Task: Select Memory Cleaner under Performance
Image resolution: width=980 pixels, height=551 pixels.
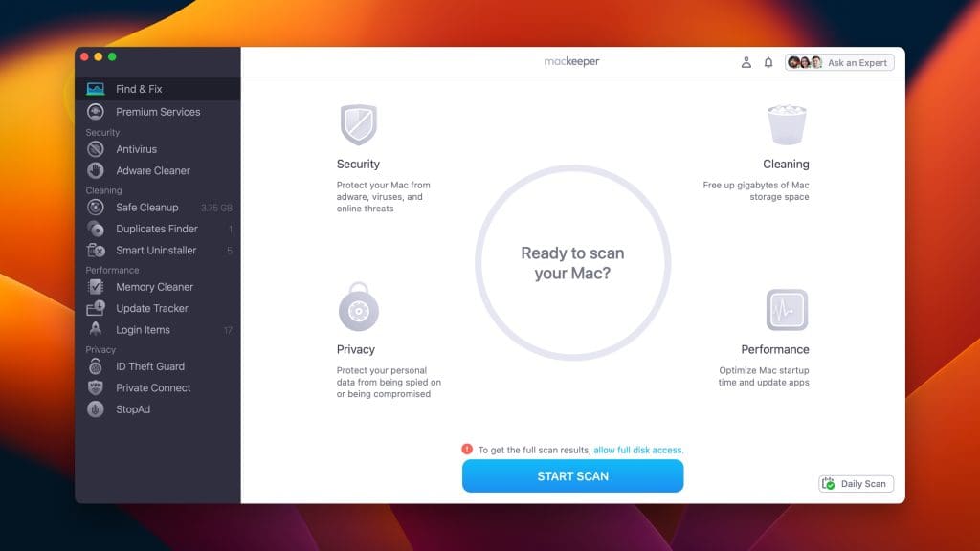Action: (x=158, y=287)
